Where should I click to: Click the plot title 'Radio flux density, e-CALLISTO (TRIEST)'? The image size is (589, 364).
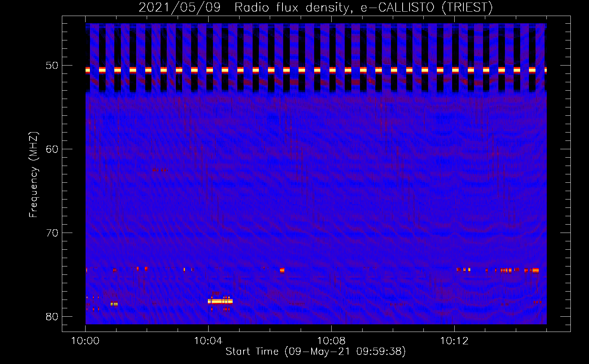364,8
